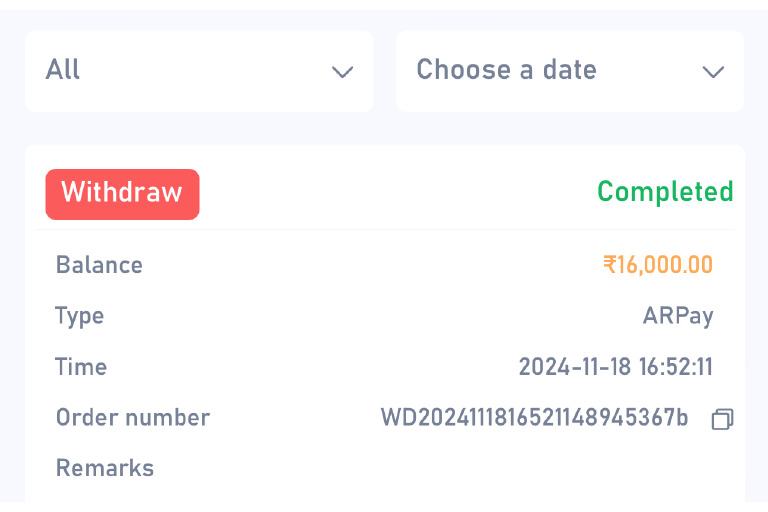Screen dimensions: 768x512
Task: Click the "Choose a date" placeholder text
Action: (506, 70)
